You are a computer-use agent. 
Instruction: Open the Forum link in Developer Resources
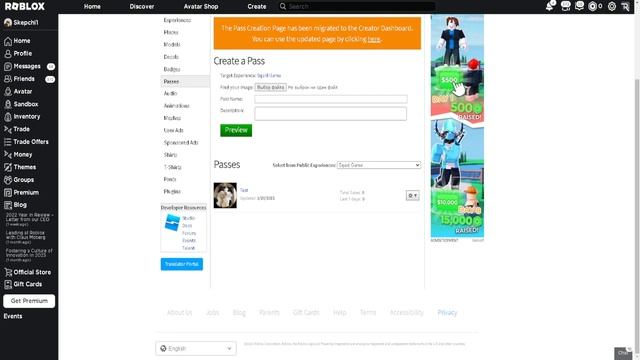pos(189,233)
